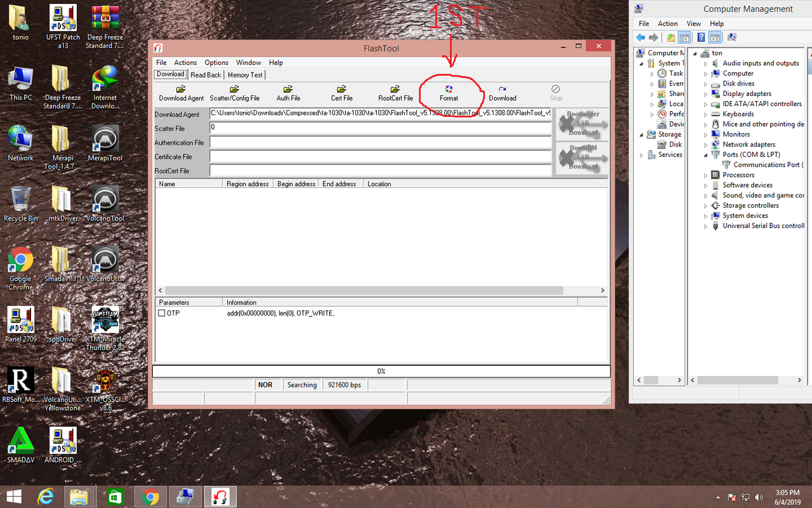Image resolution: width=812 pixels, height=508 pixels.
Task: Expand Network adapters node
Action: (705, 145)
